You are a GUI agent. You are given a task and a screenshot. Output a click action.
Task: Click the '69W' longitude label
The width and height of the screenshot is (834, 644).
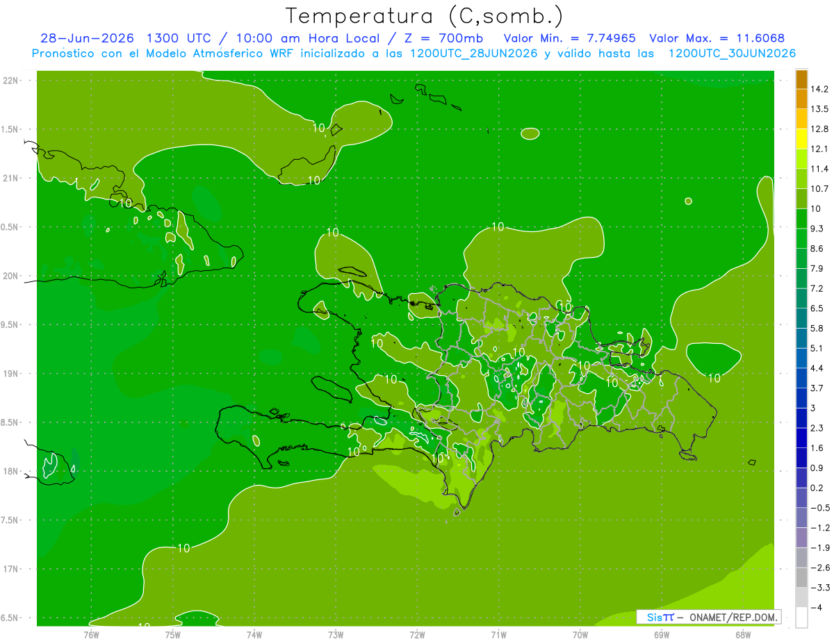pos(662,634)
